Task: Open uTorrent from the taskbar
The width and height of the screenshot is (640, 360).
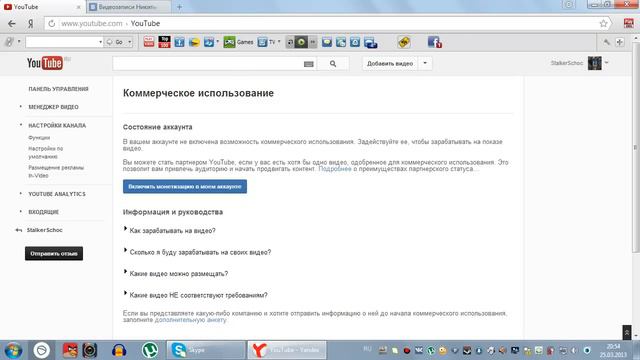Action: (x=150, y=350)
